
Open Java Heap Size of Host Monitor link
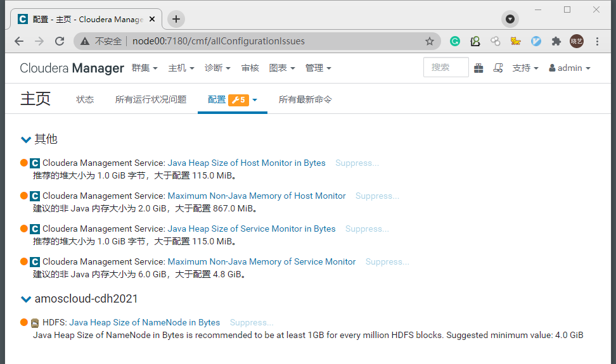point(247,163)
